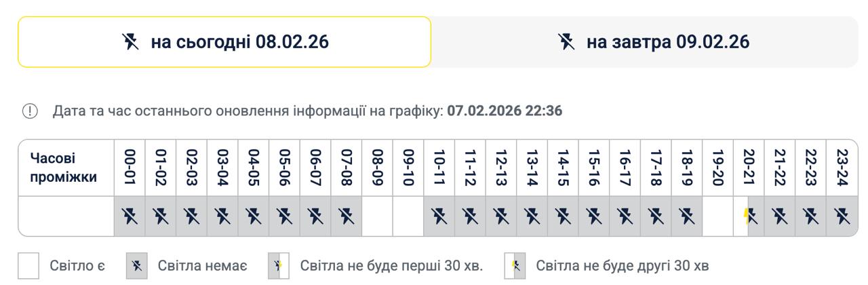Select the outage icon in the 14-15 slot

pos(563,216)
